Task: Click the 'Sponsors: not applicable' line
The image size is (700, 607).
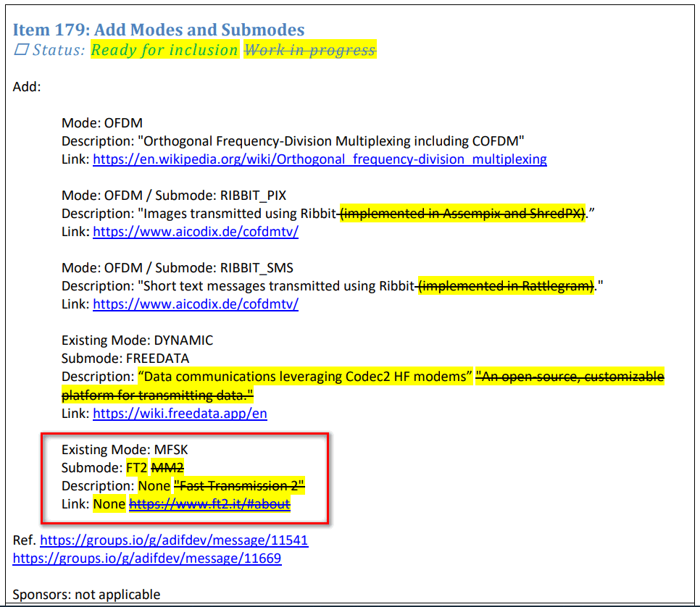Action: (x=86, y=595)
